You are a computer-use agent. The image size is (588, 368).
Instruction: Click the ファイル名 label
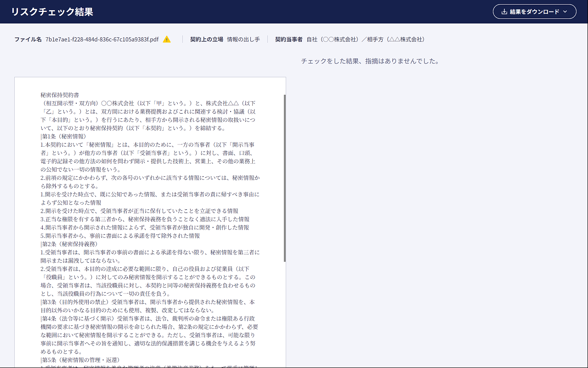[28, 40]
